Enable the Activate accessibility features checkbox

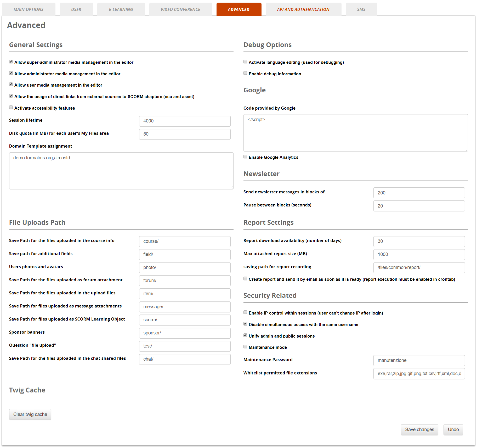(11, 107)
